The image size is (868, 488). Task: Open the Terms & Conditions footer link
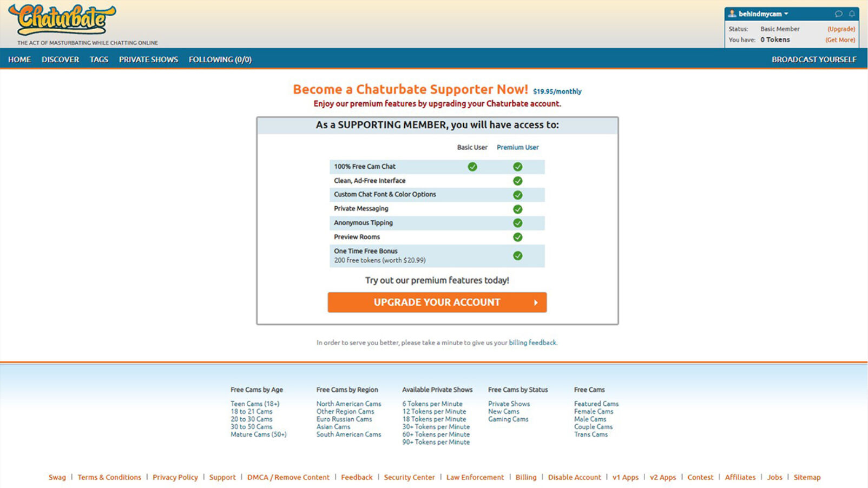(x=109, y=477)
